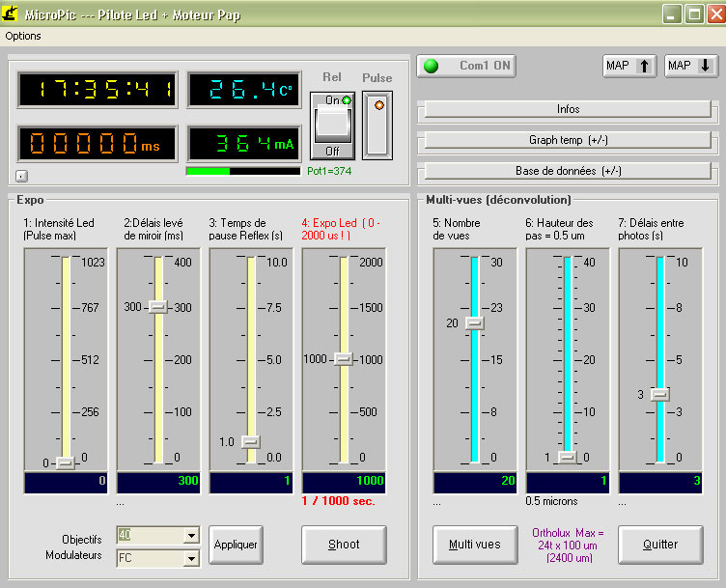Click the Intensité Led slider thumb at 0

[x=66, y=462]
